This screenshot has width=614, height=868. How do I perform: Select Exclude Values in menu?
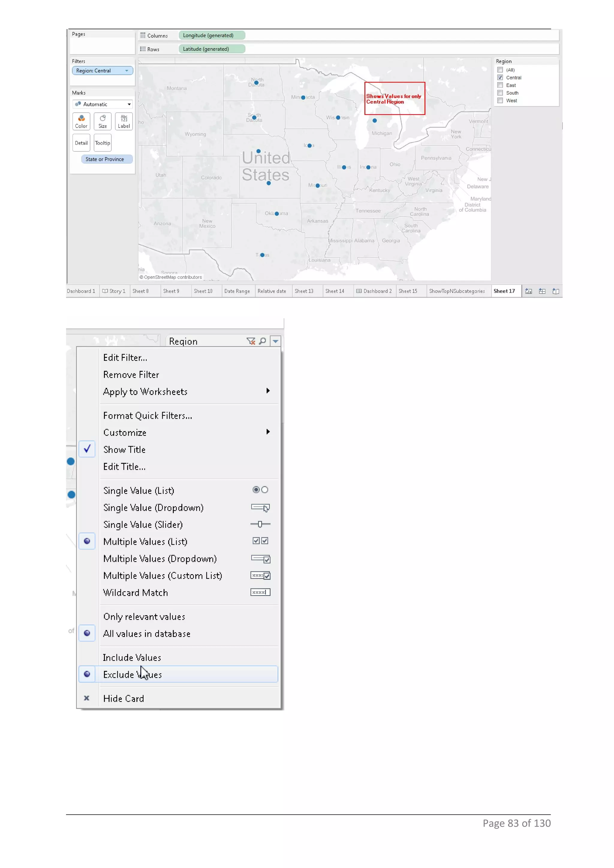tap(133, 675)
